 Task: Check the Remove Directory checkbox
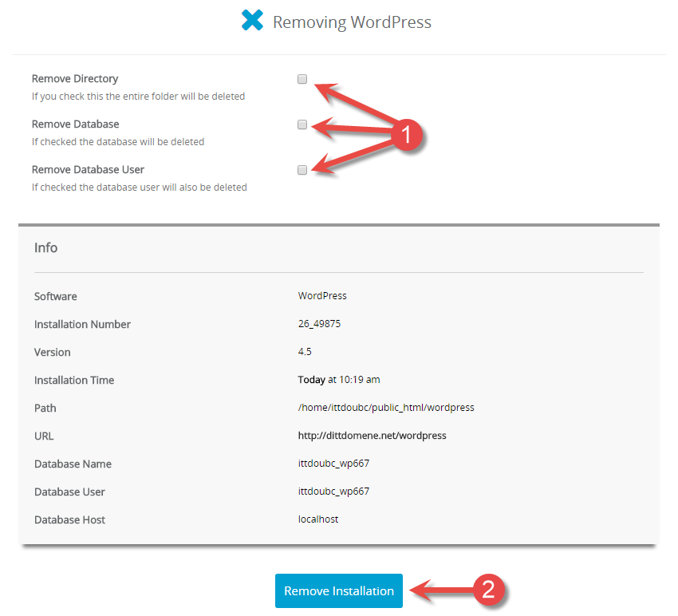tap(302, 79)
